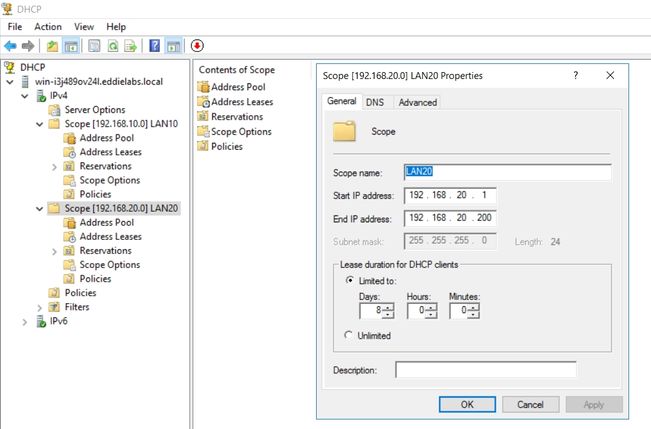The width and height of the screenshot is (651, 429).
Task: Click the Properties toolbar icon
Action: click(94, 46)
